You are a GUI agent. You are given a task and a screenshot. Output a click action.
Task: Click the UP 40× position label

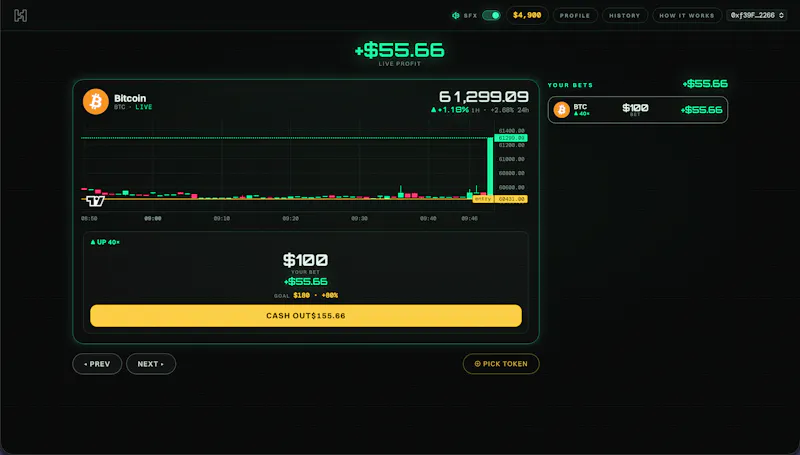click(x=105, y=242)
